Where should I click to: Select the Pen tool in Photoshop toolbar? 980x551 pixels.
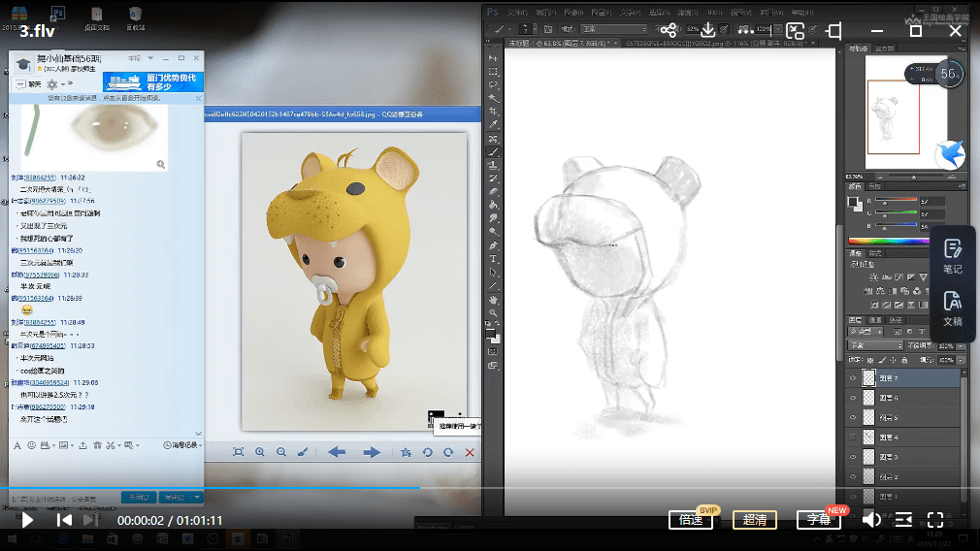tap(493, 245)
